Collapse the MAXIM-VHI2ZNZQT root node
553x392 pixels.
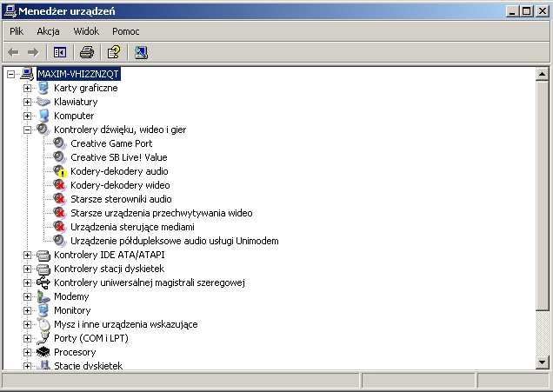coord(11,74)
